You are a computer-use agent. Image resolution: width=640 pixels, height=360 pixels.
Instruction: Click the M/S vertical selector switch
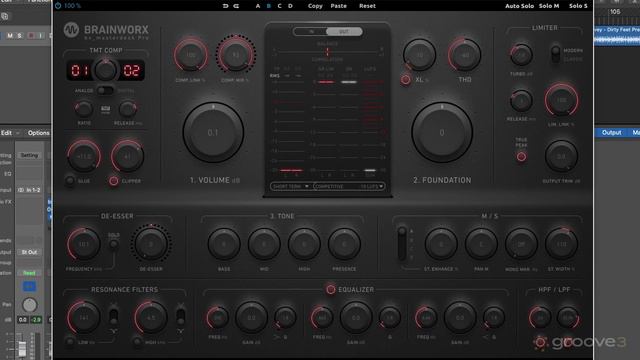pyautogui.click(x=402, y=244)
